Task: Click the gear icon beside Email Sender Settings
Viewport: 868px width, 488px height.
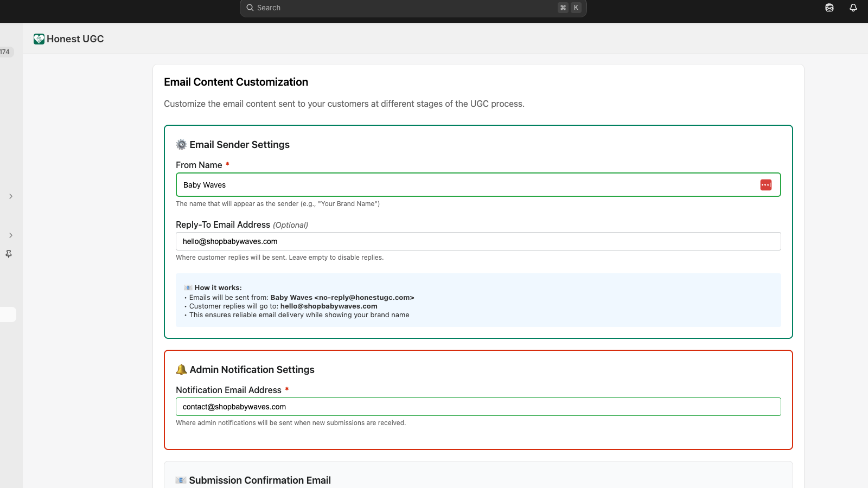Action: (181, 145)
